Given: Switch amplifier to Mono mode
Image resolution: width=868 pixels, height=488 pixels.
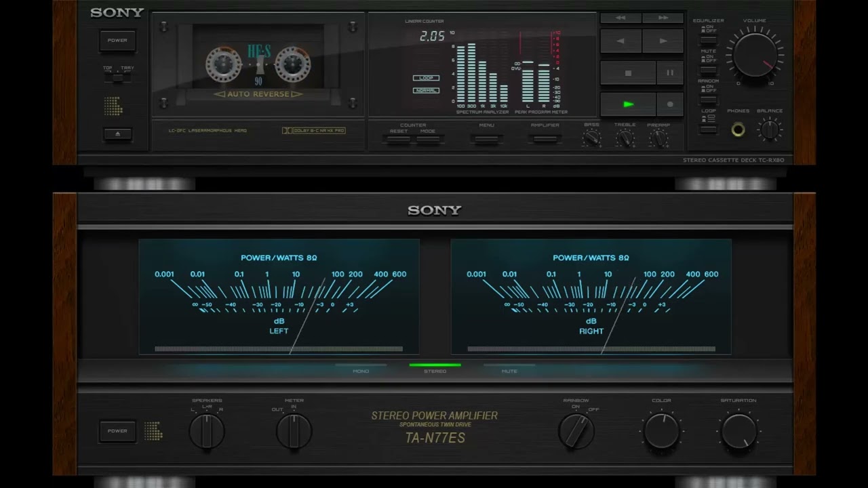Looking at the screenshot, I should tap(361, 367).
